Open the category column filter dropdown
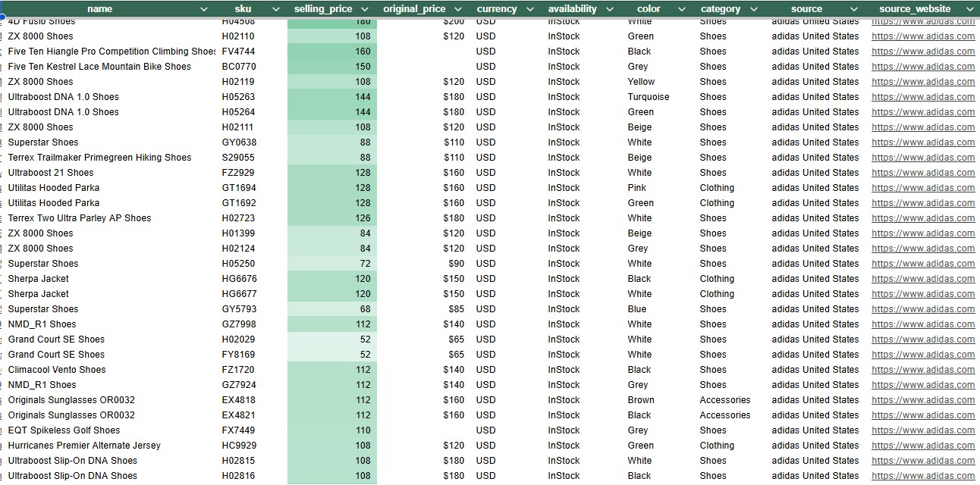Screen dimensions: 980x485 click(752, 9)
